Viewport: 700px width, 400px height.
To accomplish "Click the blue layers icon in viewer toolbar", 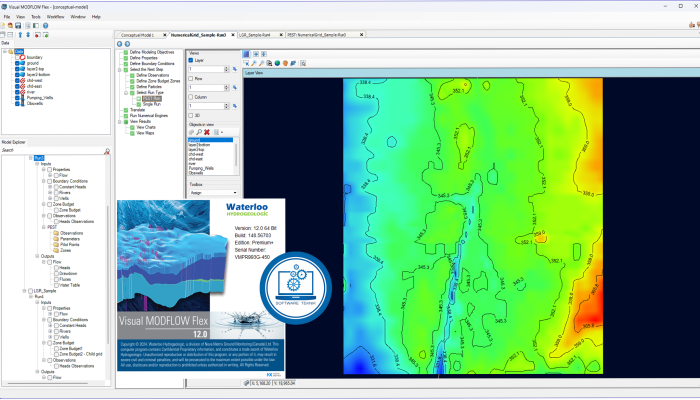I will point(293,63).
